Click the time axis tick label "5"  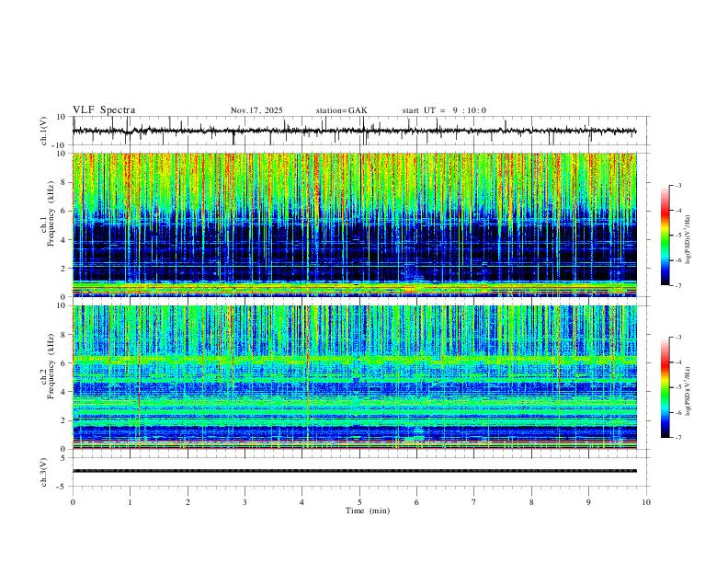pyautogui.click(x=359, y=502)
